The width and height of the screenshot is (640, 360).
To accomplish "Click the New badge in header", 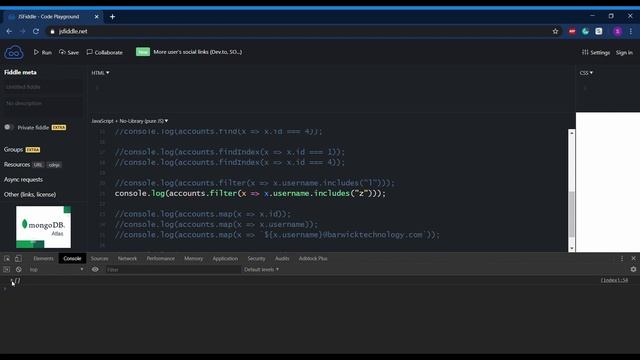I will pyautogui.click(x=143, y=52).
